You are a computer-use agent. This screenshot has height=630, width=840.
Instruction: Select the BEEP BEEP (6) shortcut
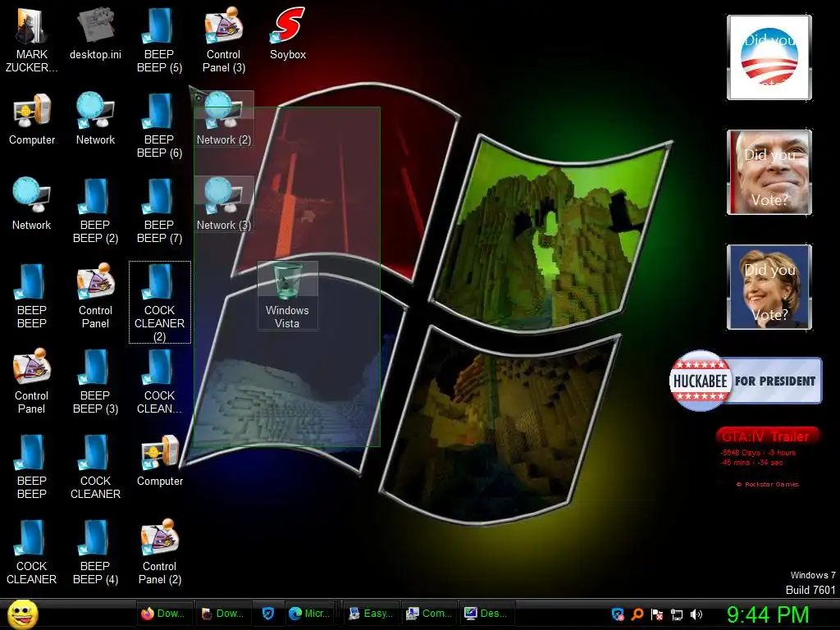click(x=159, y=126)
